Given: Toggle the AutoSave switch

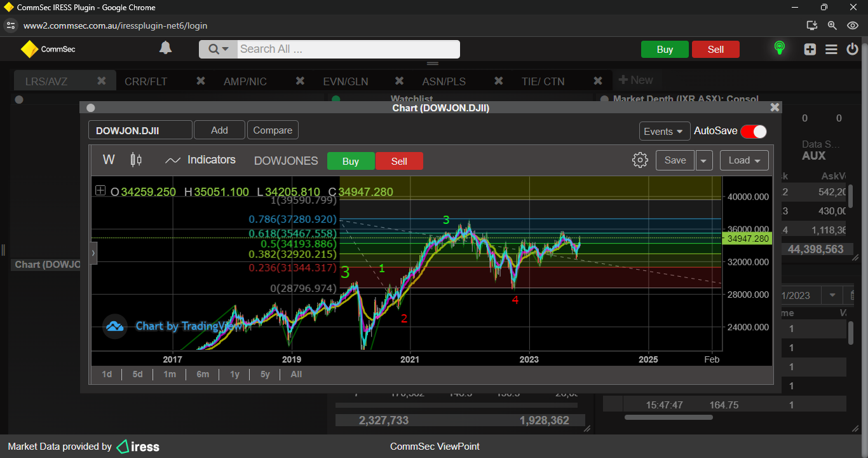Looking at the screenshot, I should point(754,131).
